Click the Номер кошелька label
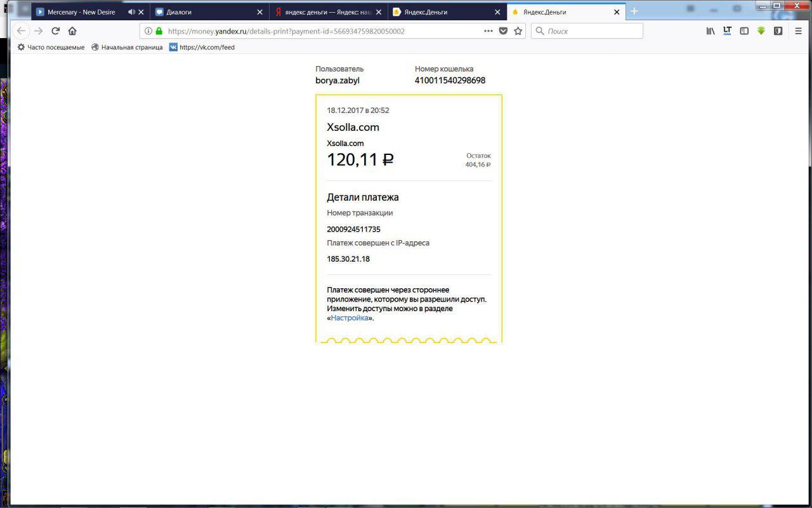The height and width of the screenshot is (508, 812). (444, 69)
